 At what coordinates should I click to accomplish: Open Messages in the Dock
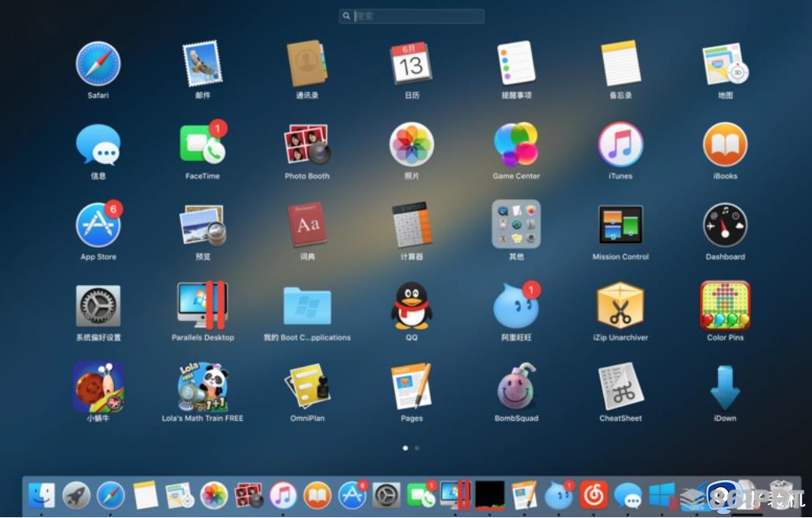[628, 496]
